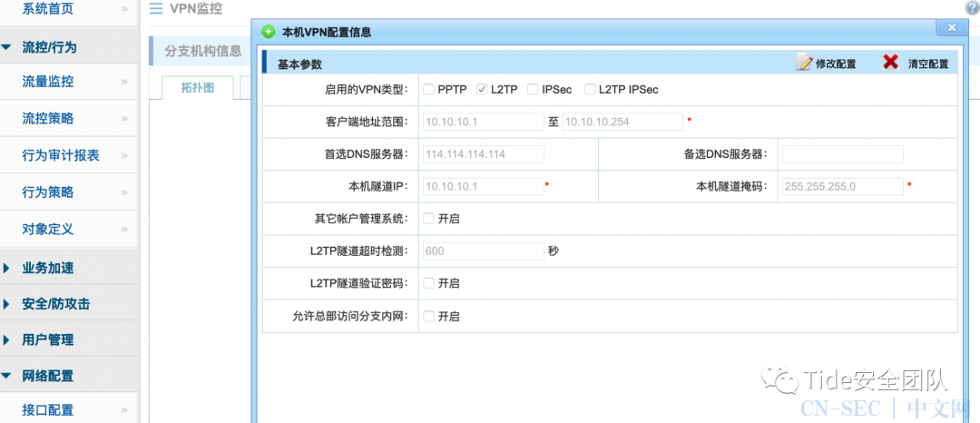Image resolution: width=980 pixels, height=423 pixels.
Task: Open 接口配置 in the sidebar
Action: click(47, 410)
